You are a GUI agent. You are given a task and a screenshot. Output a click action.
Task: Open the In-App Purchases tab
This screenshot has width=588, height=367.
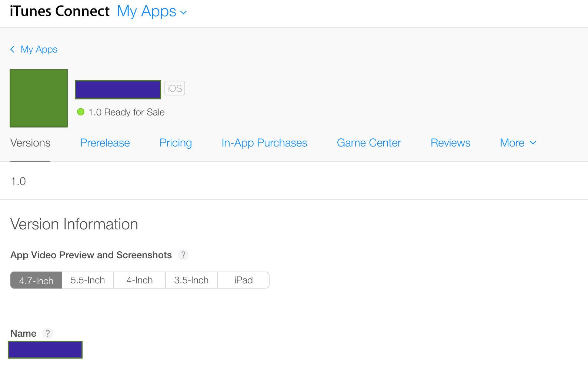(x=264, y=143)
